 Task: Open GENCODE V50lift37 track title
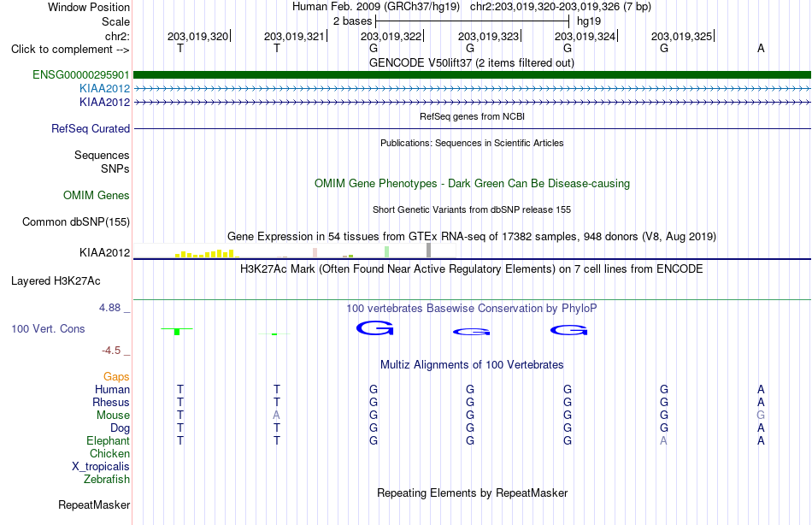click(x=471, y=62)
